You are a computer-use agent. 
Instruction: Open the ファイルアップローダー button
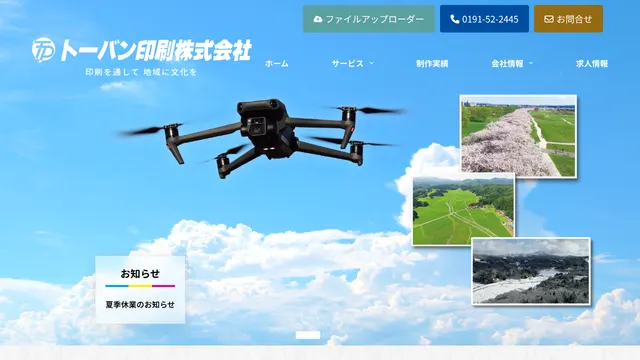pos(369,19)
